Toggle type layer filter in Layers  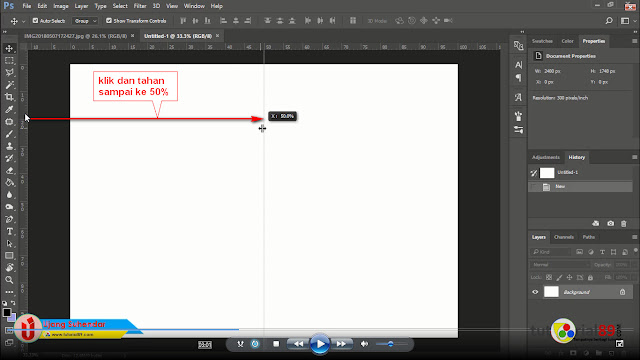tap(602, 252)
